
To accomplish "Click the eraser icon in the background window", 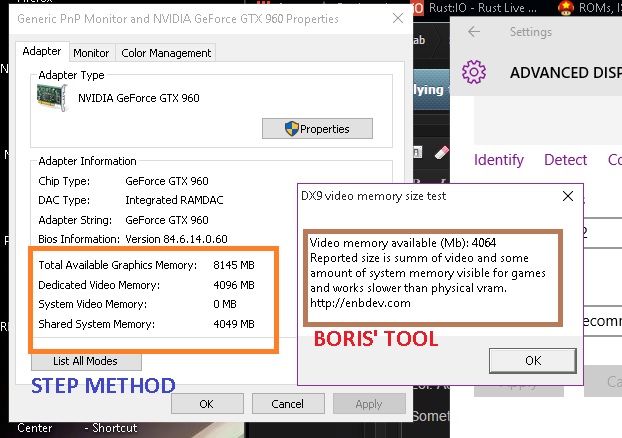I will [x=442, y=152].
